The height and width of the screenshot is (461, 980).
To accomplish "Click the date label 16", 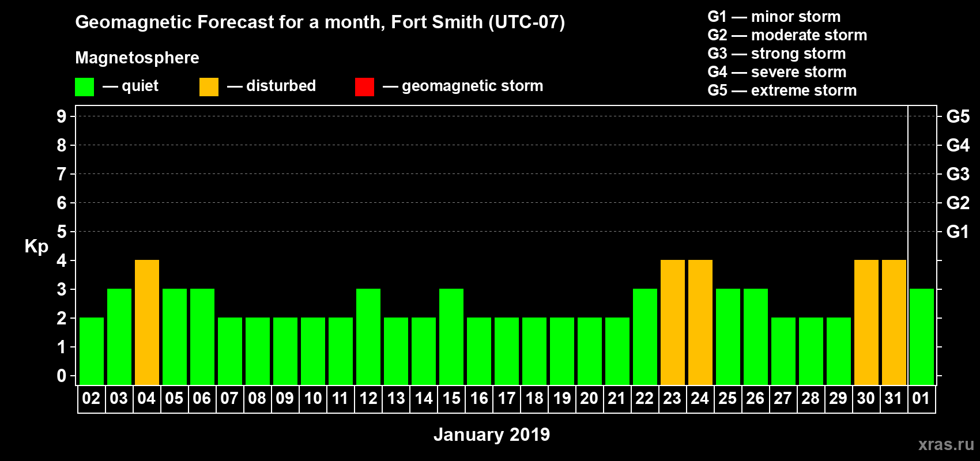I will point(478,399).
